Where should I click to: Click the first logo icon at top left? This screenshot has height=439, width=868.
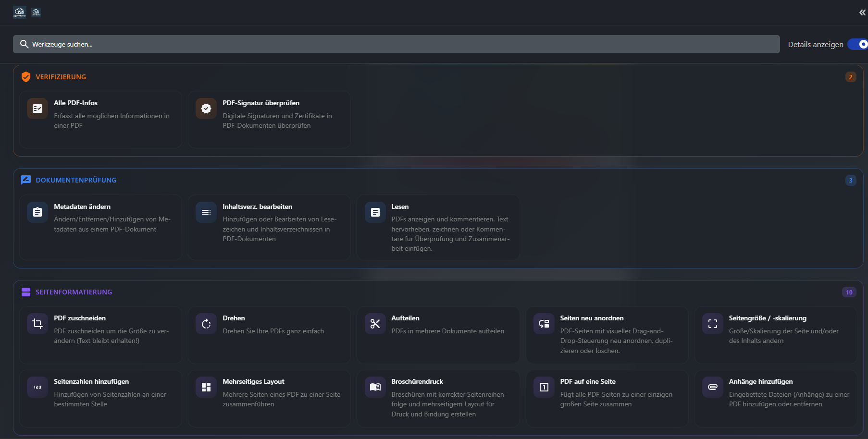point(20,12)
